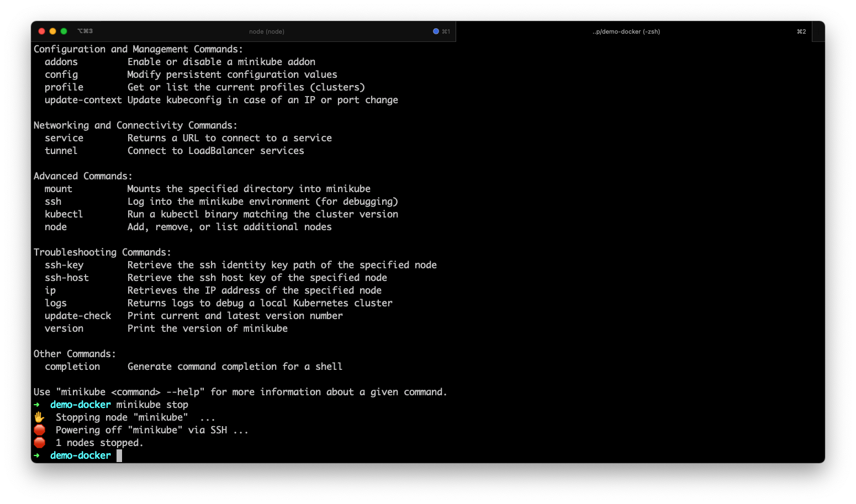Switch to the node (node) tab
Screen dimensions: 856x504
[266, 31]
